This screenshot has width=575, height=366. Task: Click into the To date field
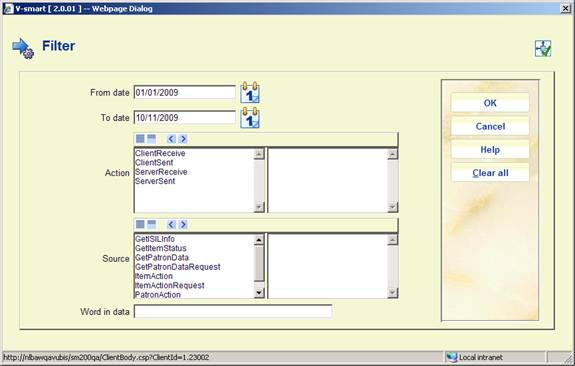184,118
